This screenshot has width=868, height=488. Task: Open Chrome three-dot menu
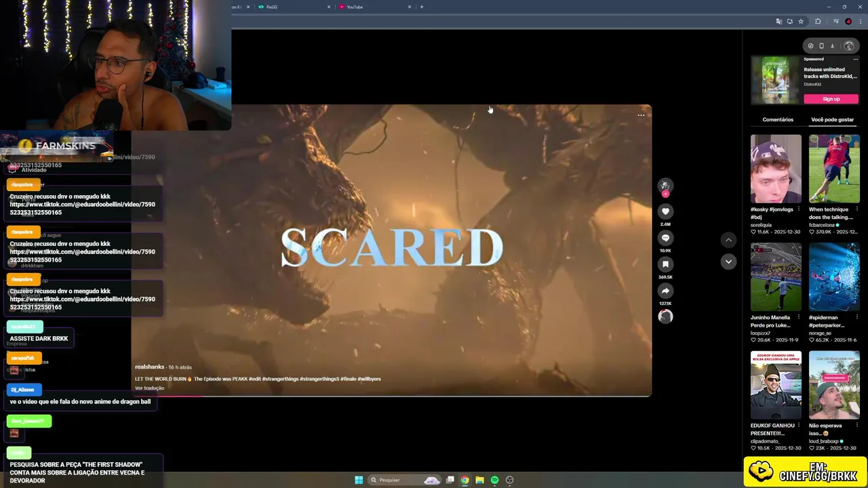coord(859,22)
